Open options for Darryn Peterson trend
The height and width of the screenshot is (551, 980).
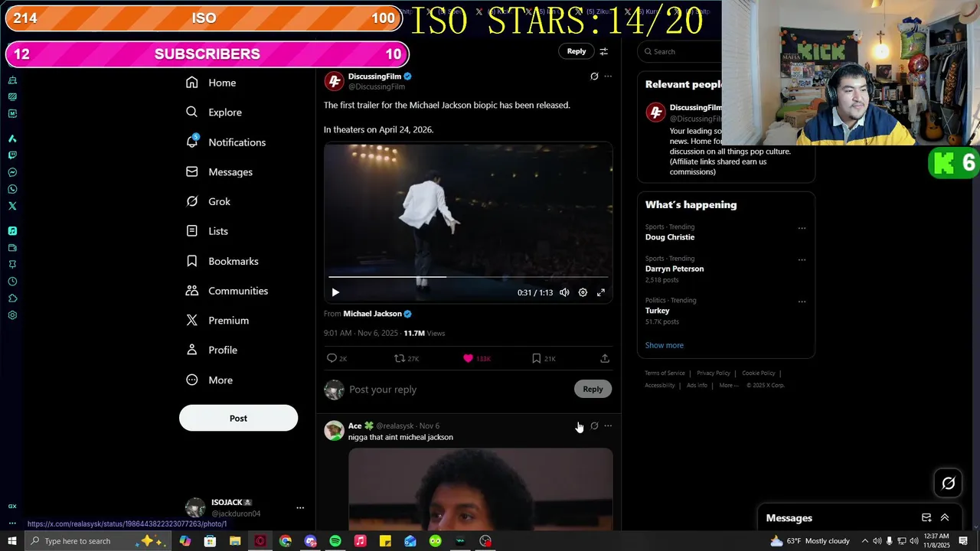(802, 259)
